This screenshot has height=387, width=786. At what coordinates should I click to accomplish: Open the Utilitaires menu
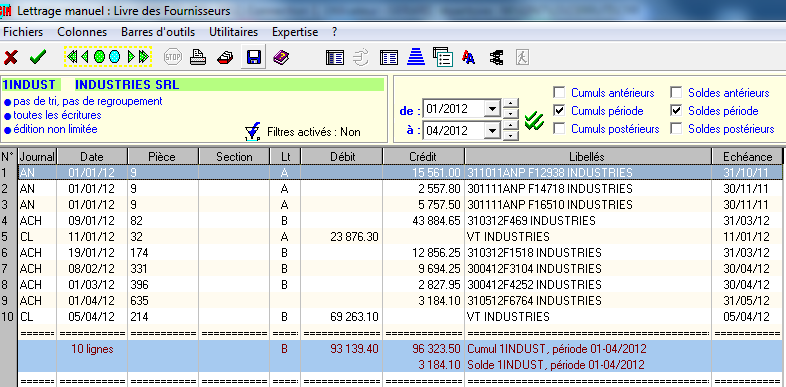tap(234, 32)
